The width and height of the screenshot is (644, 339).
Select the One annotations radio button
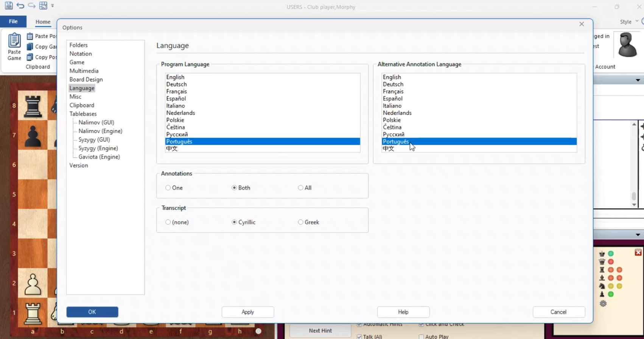tap(168, 188)
